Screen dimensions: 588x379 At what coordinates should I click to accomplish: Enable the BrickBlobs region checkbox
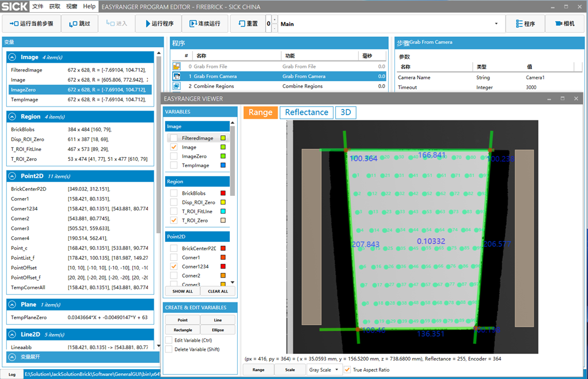click(173, 193)
